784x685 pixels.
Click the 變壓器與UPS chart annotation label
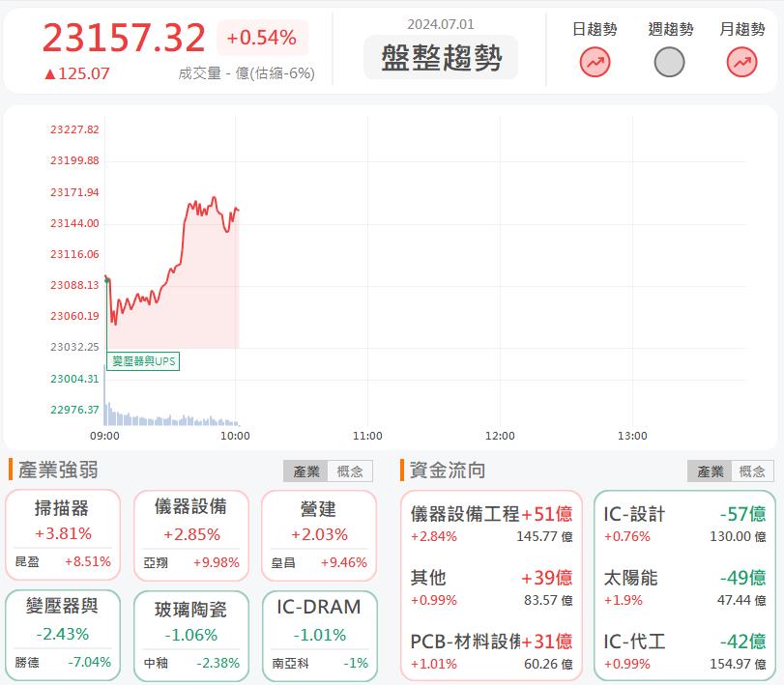[x=143, y=361]
